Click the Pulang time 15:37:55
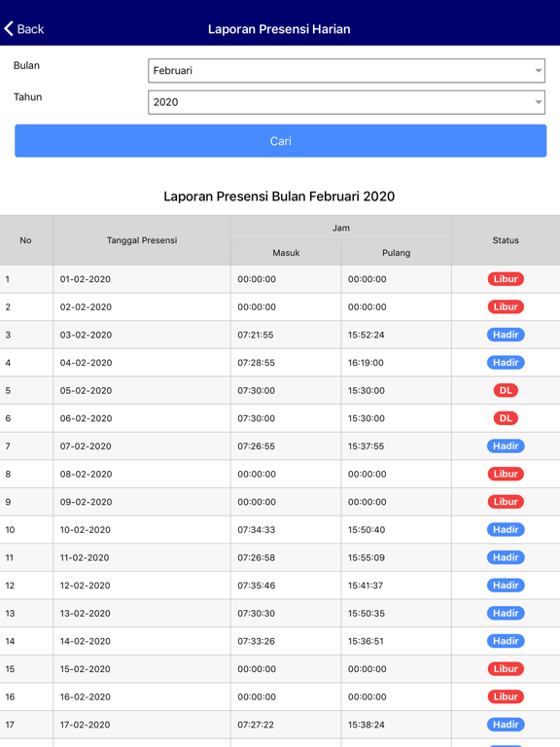Screen dimensions: 560x747 coord(366,446)
